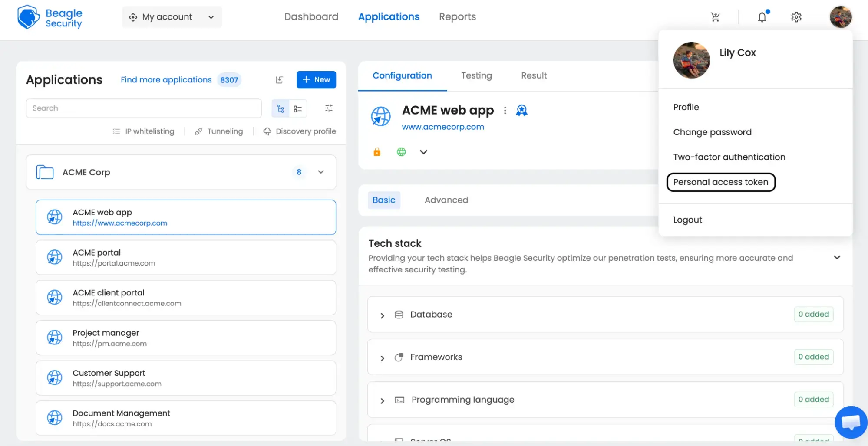The image size is (868, 446).
Task: Click the Beagle Security logo
Action: pos(50,17)
